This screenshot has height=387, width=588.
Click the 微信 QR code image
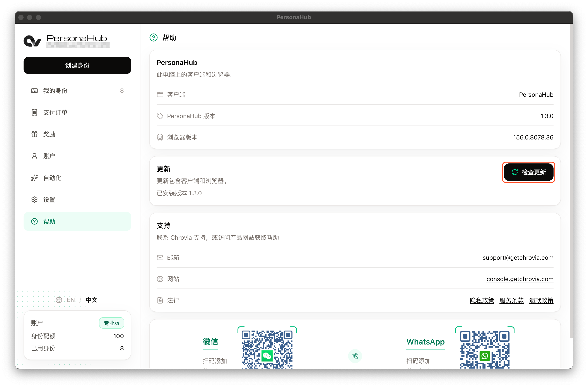coord(267,349)
